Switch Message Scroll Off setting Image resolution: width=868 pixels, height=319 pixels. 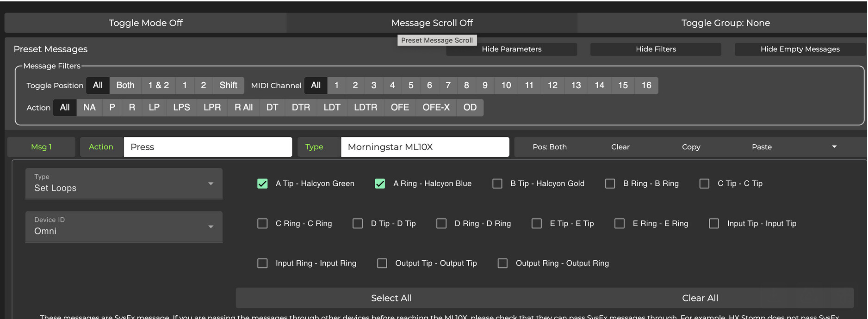click(x=432, y=23)
